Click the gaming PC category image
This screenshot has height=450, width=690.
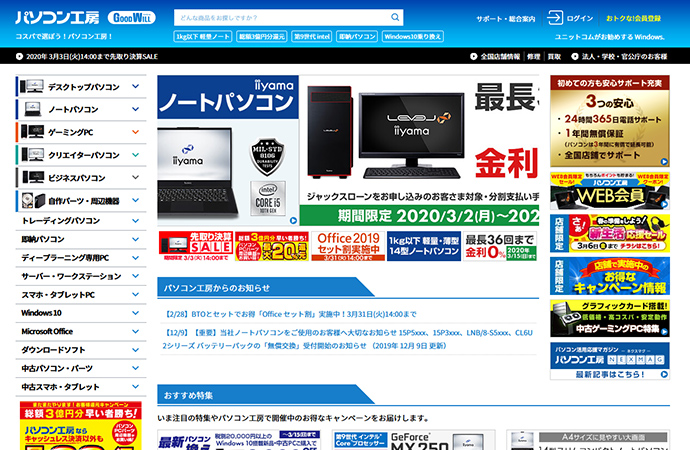point(32,132)
